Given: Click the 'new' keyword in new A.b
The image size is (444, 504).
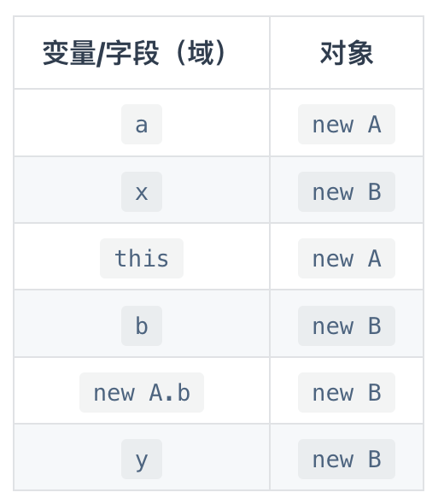Looking at the screenshot, I should (114, 393).
